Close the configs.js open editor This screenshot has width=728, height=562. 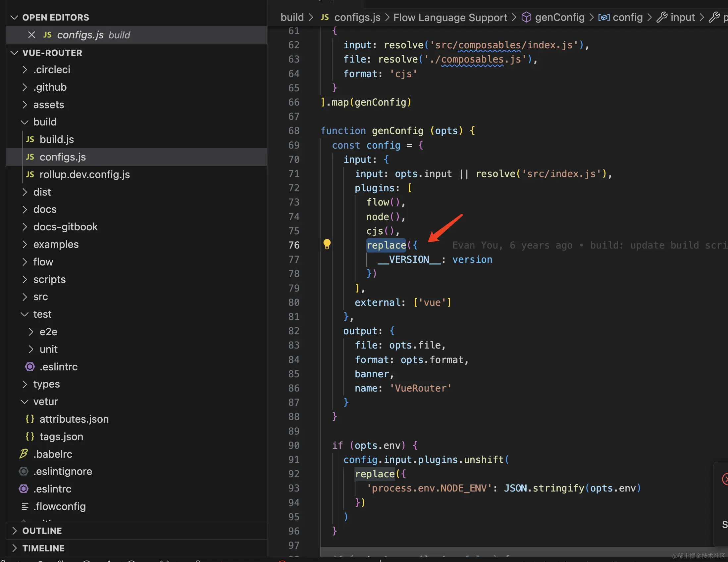[32, 35]
